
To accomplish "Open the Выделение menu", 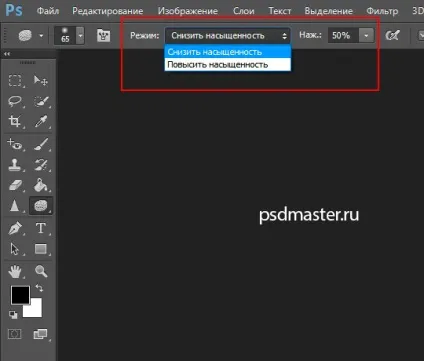I will (x=328, y=11).
